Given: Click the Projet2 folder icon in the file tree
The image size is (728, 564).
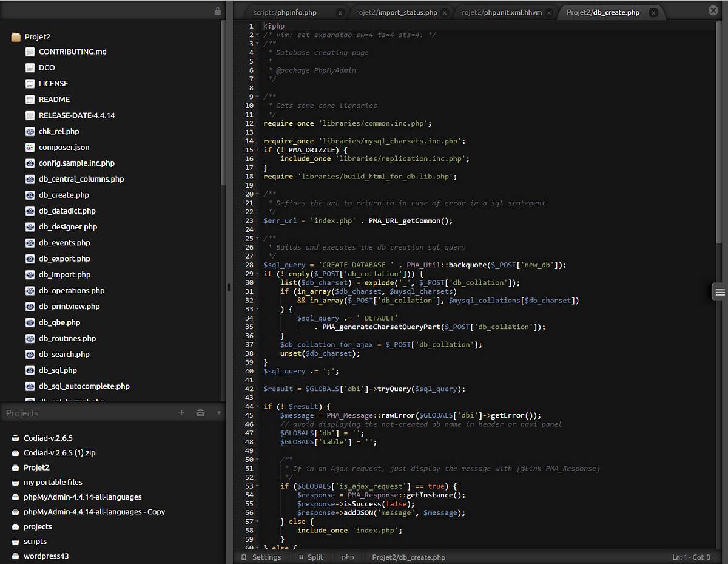Looking at the screenshot, I should [x=15, y=36].
